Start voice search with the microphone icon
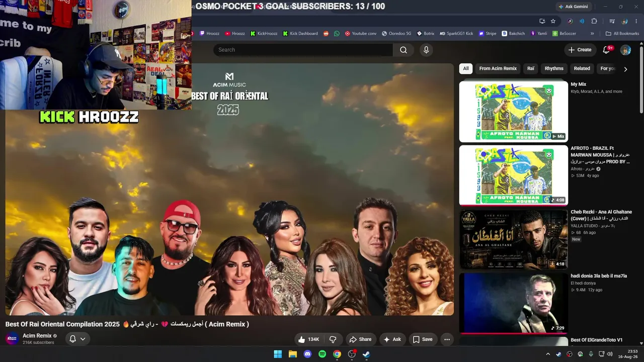The width and height of the screenshot is (644, 362). tap(426, 50)
